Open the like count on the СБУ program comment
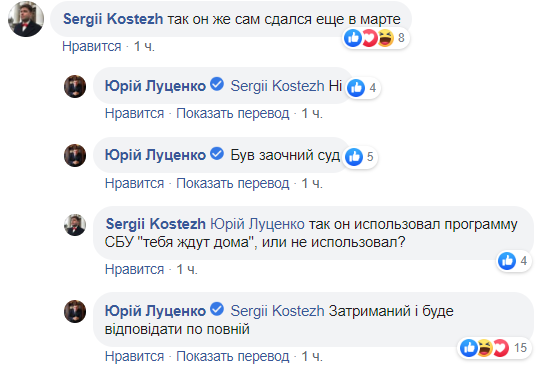This screenshot has height=373, width=547. [514, 261]
